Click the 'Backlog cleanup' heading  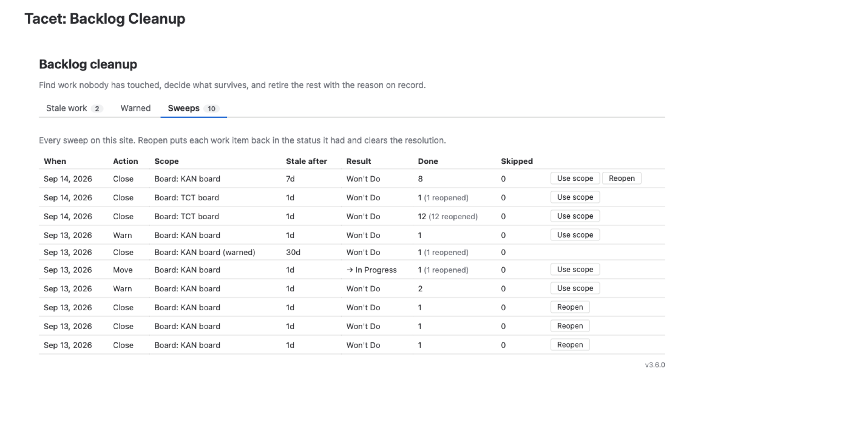point(88,64)
